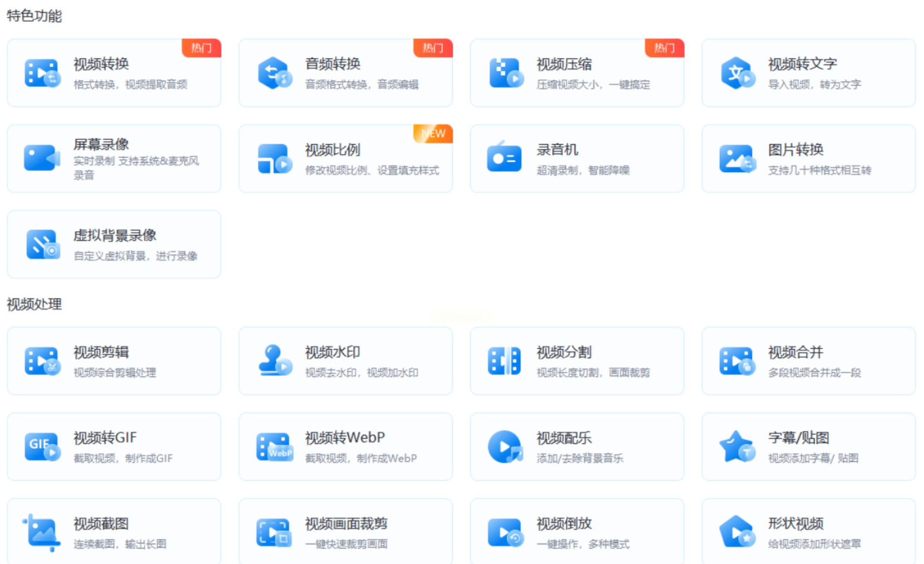Open the 视频压缩 compression icon

506,73
